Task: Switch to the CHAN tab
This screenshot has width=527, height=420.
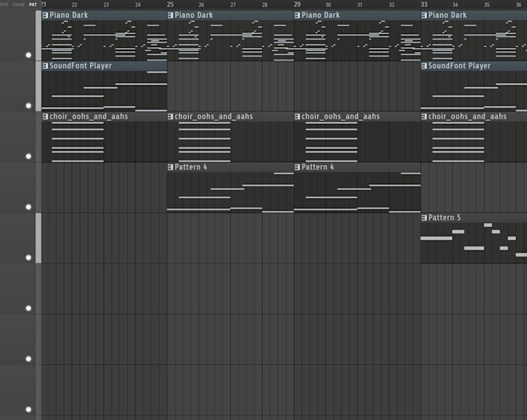Action: point(19,5)
